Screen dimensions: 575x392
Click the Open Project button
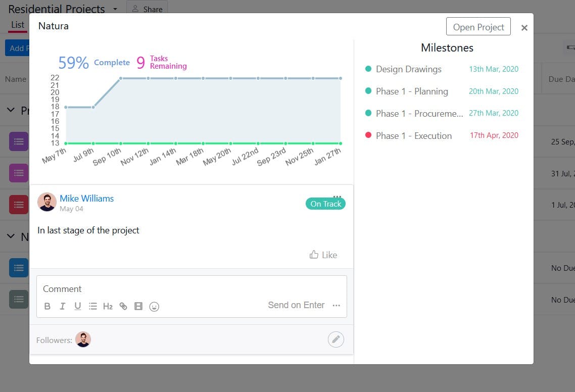point(478,27)
